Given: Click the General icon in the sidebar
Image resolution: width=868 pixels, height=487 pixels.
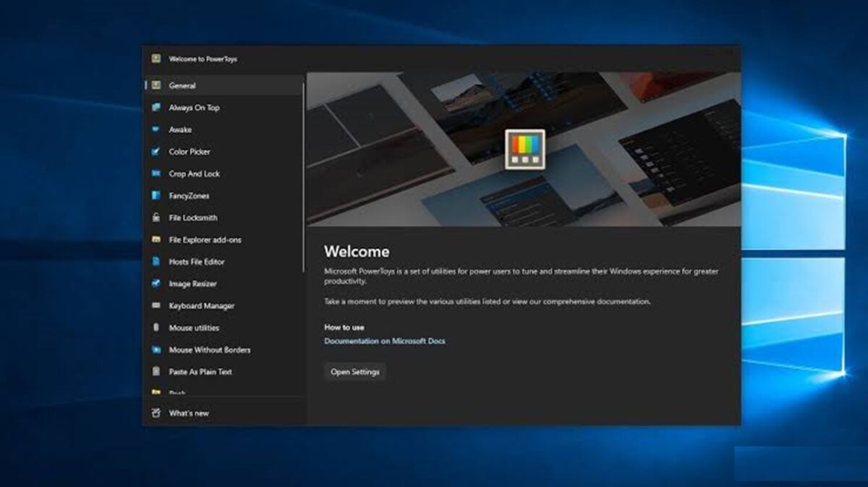Looking at the screenshot, I should pos(156,85).
